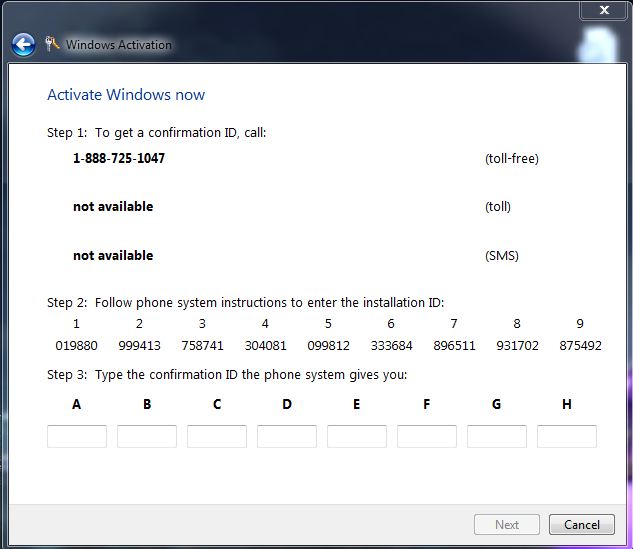633x549 pixels.
Task: Click the Step 3 instruction text
Action: (227, 375)
